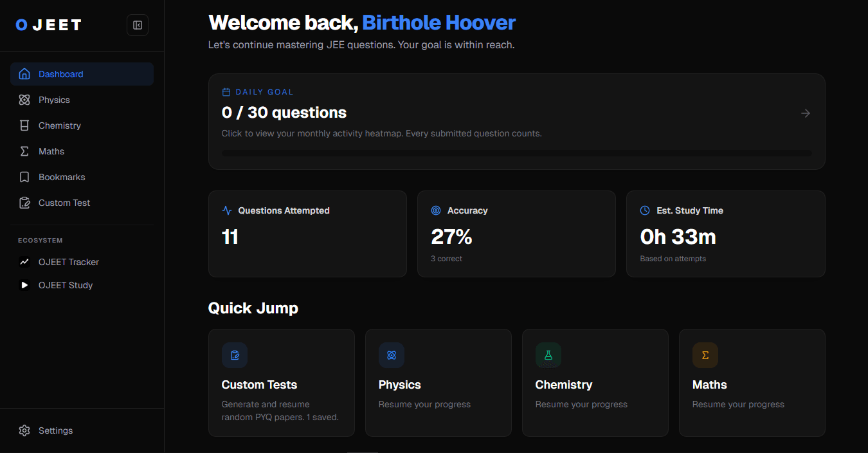Open Settings using the gear icon
The height and width of the screenshot is (453, 868).
[x=24, y=430]
